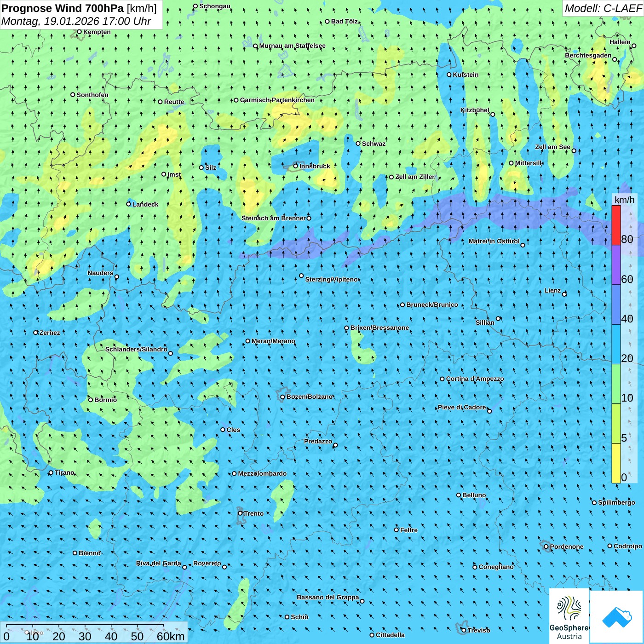
Task: Click the Tirano label
Action: 64,472
